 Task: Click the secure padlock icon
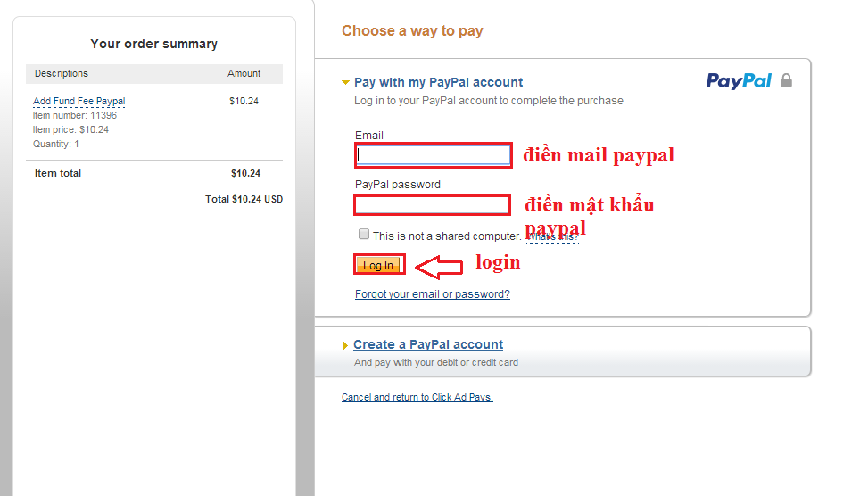(786, 80)
